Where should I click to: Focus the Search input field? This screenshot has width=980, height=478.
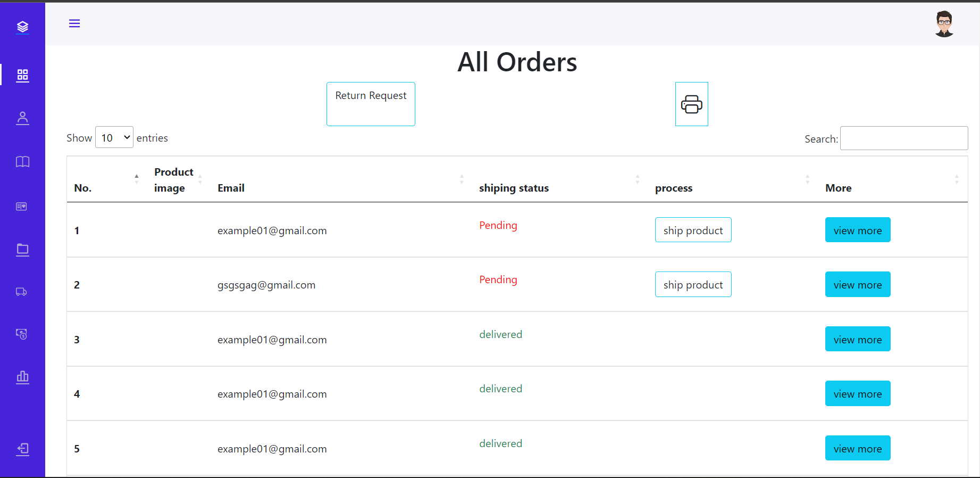(904, 138)
